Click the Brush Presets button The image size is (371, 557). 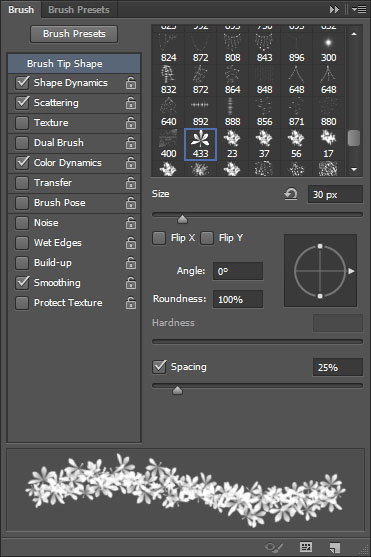pos(74,34)
